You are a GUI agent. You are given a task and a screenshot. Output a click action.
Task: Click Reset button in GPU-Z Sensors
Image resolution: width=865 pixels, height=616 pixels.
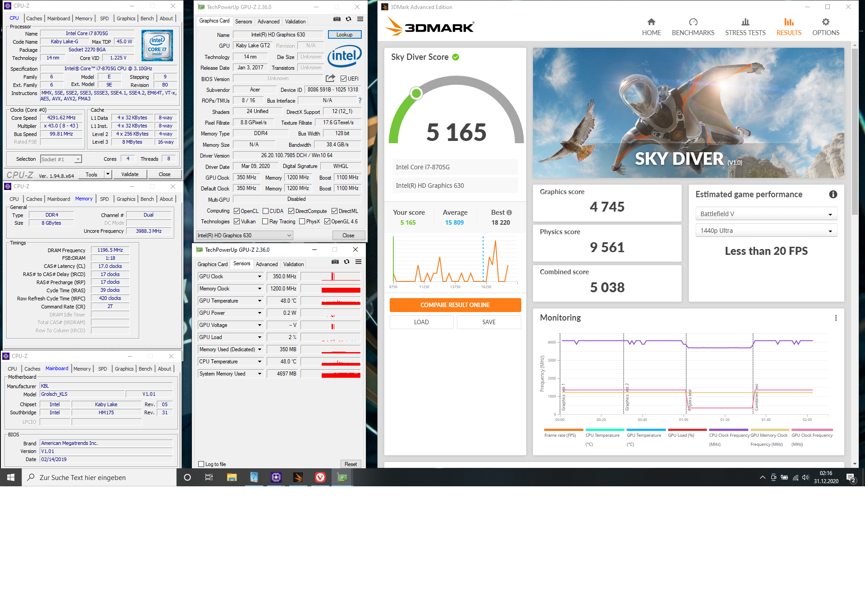[351, 464]
